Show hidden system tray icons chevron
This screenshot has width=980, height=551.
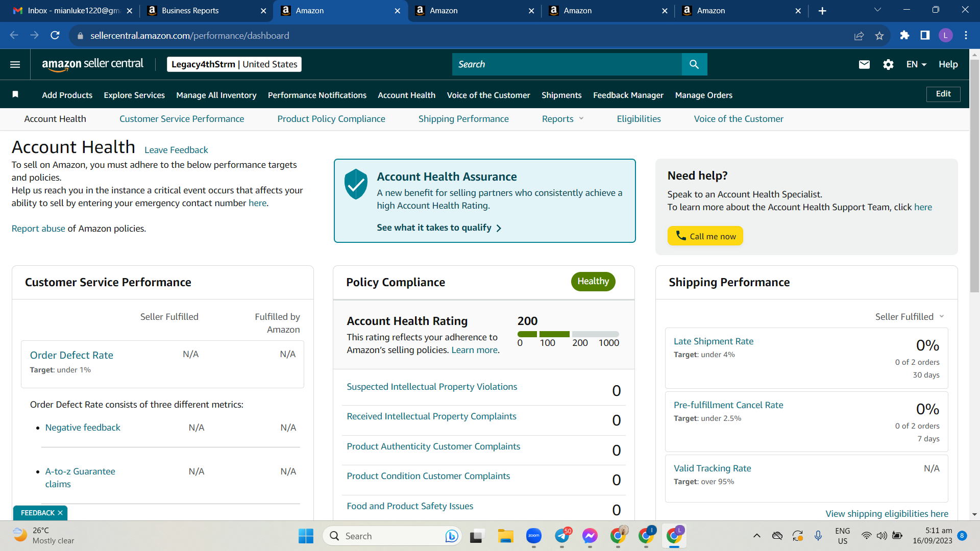coord(757,536)
